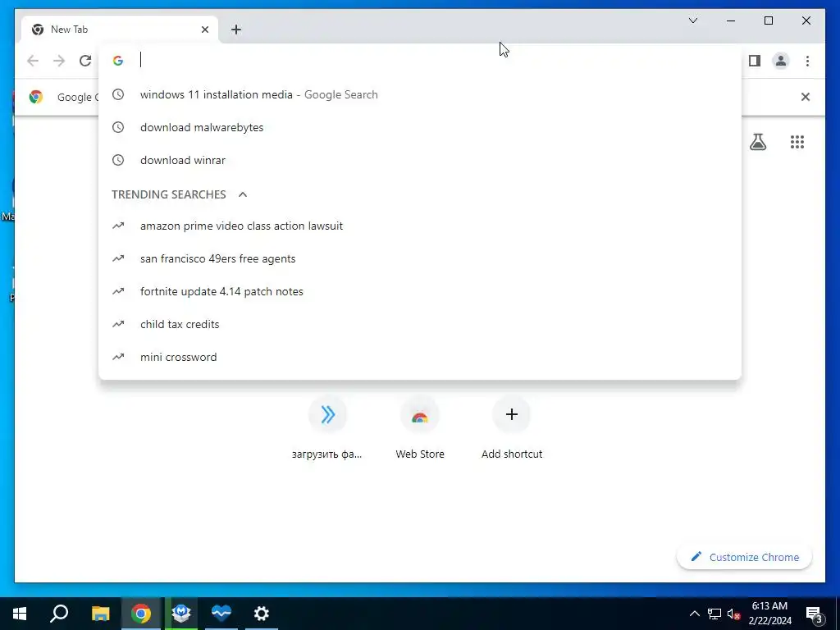Open the Web Store shortcut
This screenshot has width=840, height=630.
click(x=419, y=428)
